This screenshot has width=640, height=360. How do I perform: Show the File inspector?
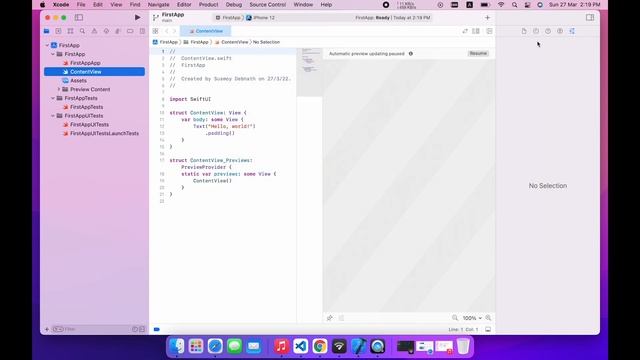tap(524, 31)
